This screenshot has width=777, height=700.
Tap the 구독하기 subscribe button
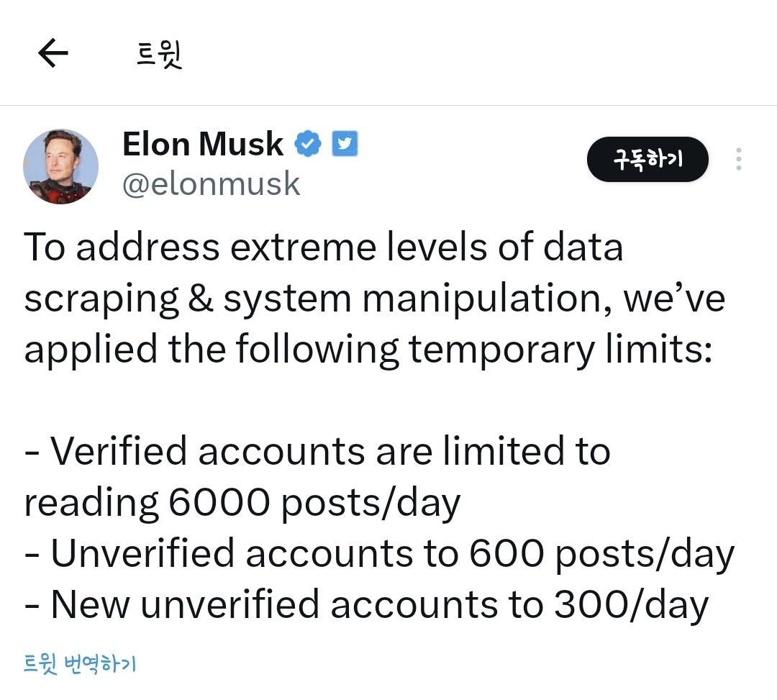click(x=647, y=159)
